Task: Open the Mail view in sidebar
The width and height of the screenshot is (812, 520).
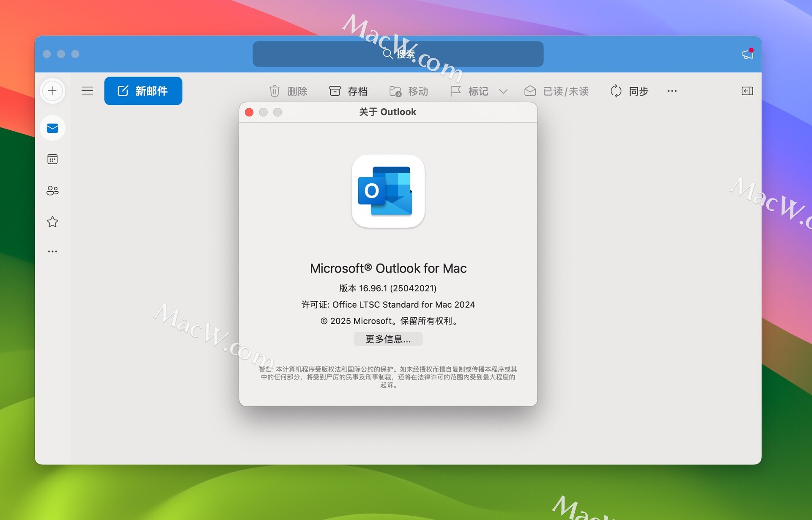Action: 52,128
